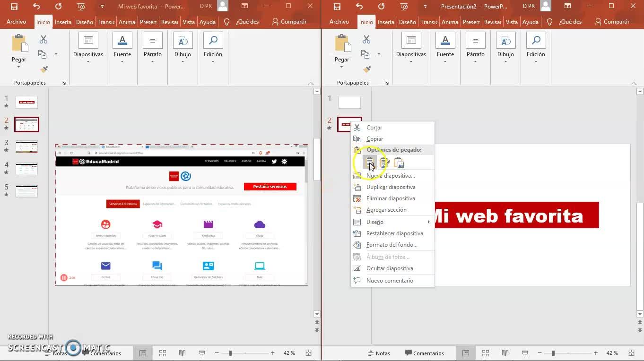Choose Nuevo comentario in context menu
Screen dimensions: 644x361
pyautogui.click(x=392, y=281)
